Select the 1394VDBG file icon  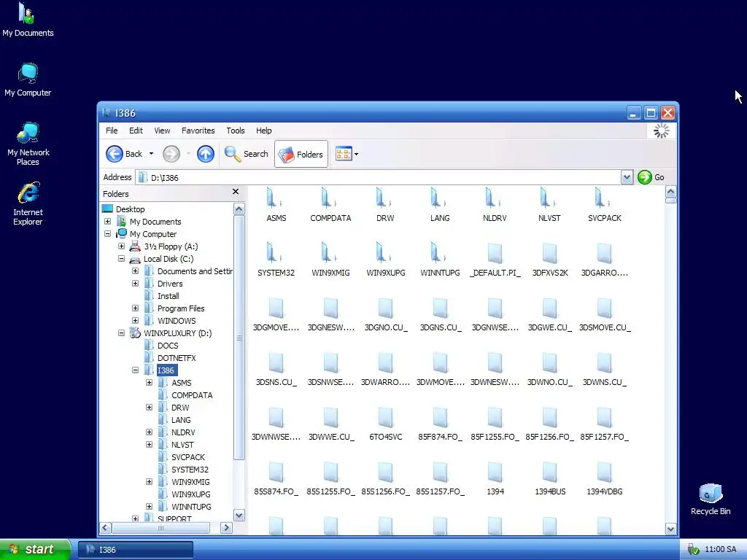pos(604,472)
